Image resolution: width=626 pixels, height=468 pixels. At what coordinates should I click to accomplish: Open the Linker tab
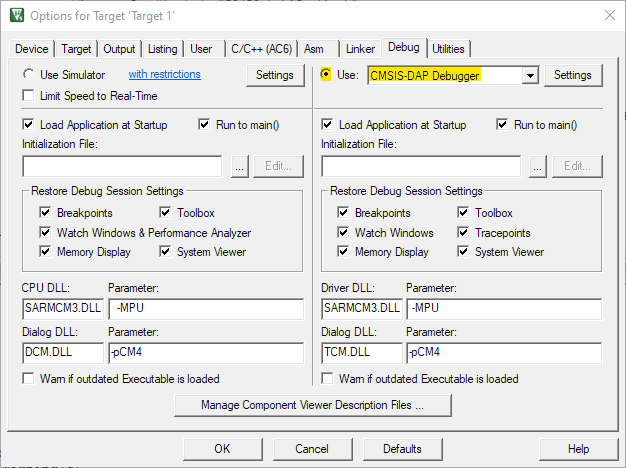point(360,48)
